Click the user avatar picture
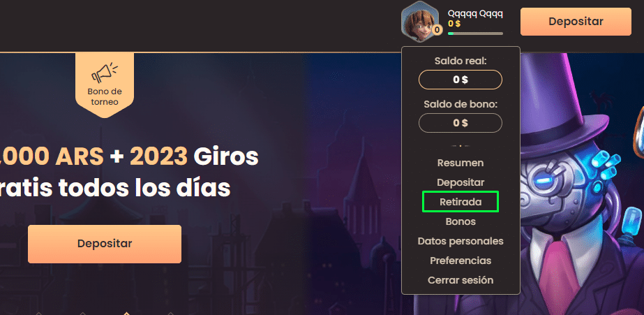The height and width of the screenshot is (315, 644). (420, 22)
